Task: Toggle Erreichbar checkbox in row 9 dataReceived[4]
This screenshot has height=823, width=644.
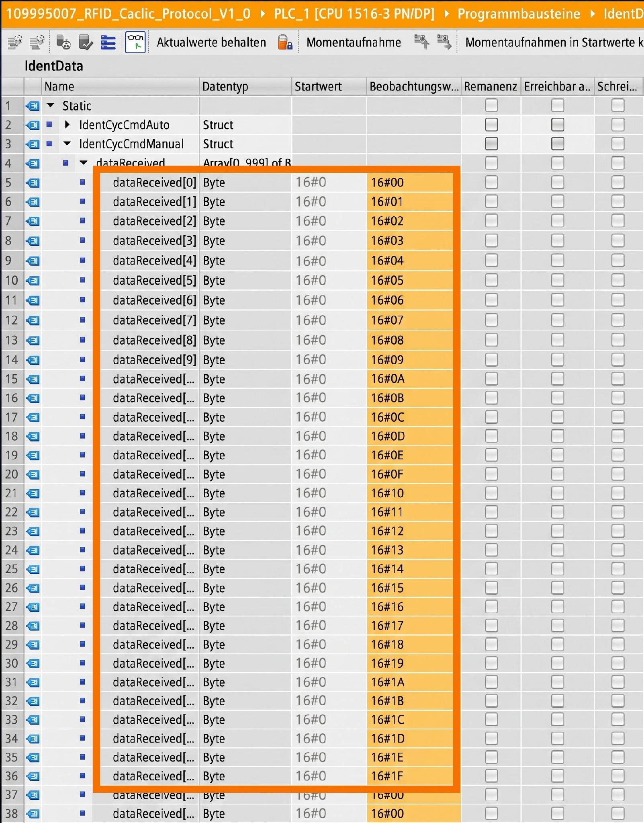Action: pyautogui.click(x=557, y=261)
